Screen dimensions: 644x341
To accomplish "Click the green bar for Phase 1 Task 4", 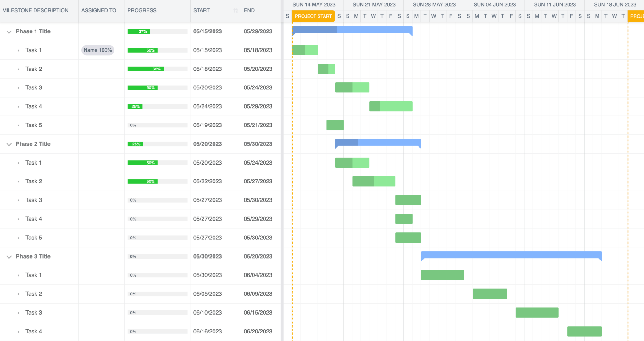I will [391, 106].
